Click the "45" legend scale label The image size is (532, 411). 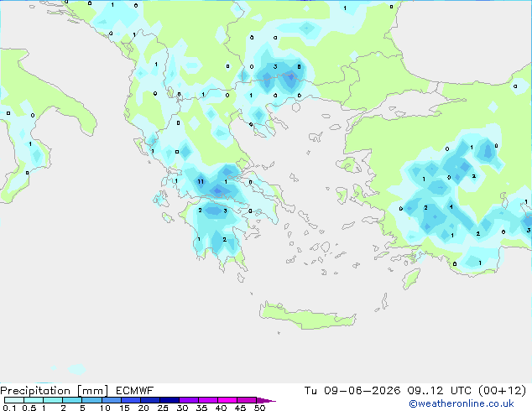pyautogui.click(x=241, y=408)
